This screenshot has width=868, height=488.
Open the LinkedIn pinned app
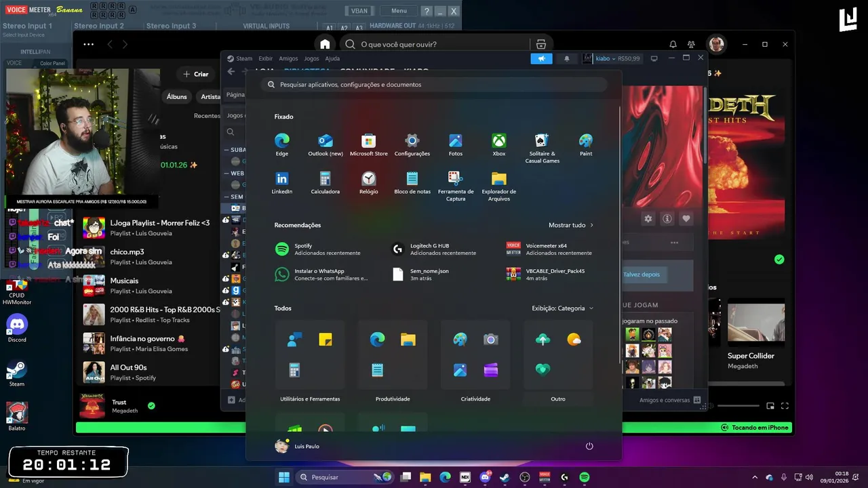pyautogui.click(x=282, y=182)
